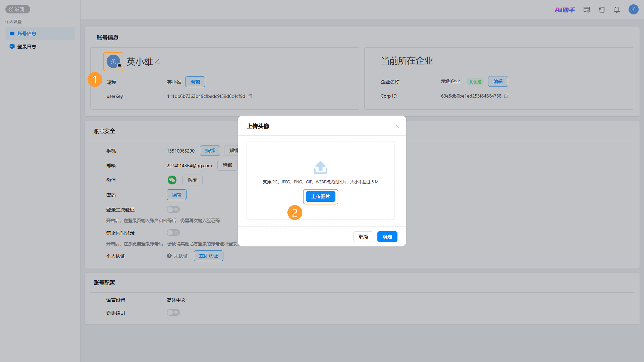Click 编辑 button next to 企业名称
This screenshot has height=362, width=644.
498,81
